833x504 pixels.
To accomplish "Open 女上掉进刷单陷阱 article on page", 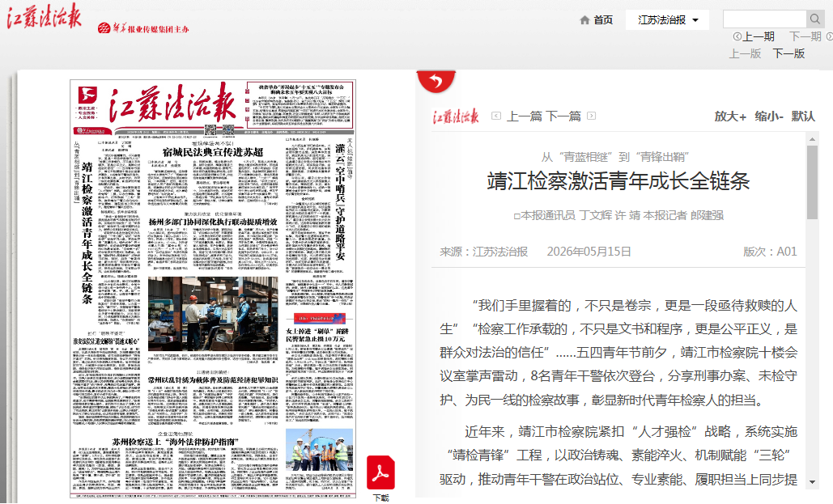I will [x=316, y=335].
